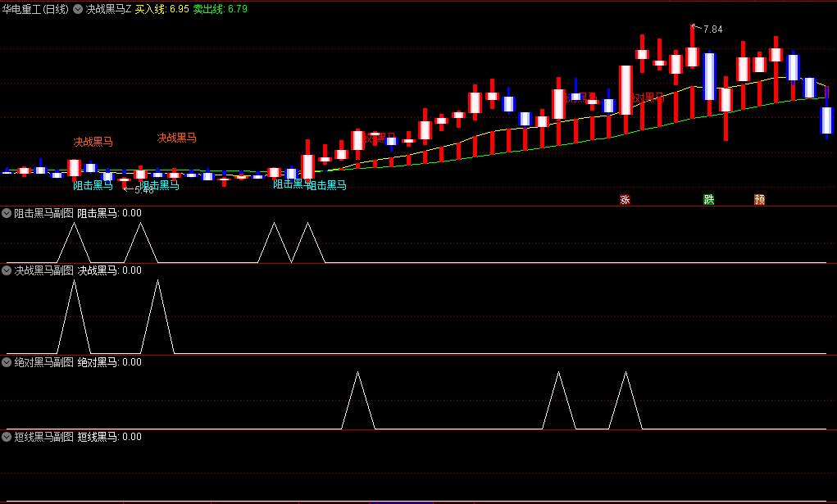Click the 决战黑马: 0.00 value readout
The width and height of the screenshot is (837, 504).
(x=109, y=270)
